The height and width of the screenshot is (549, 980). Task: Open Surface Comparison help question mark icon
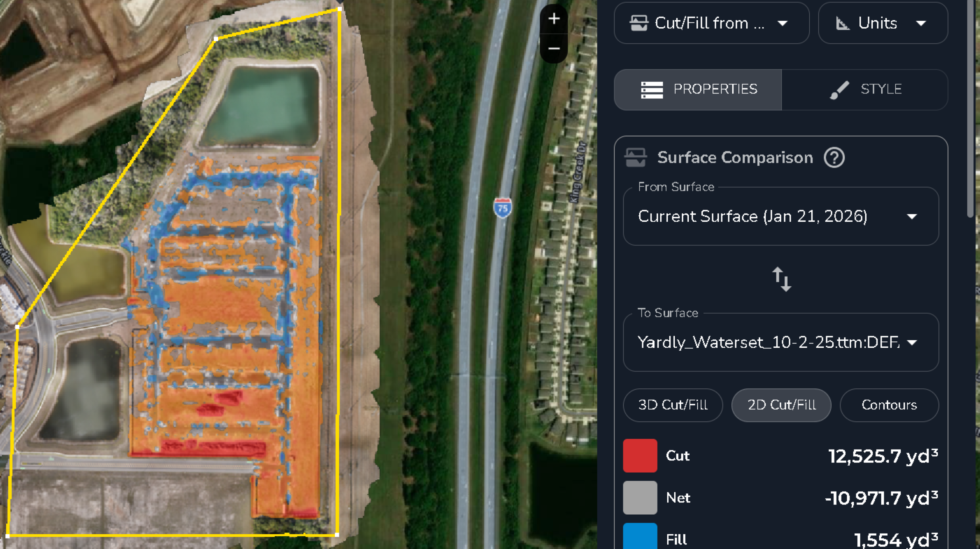834,158
